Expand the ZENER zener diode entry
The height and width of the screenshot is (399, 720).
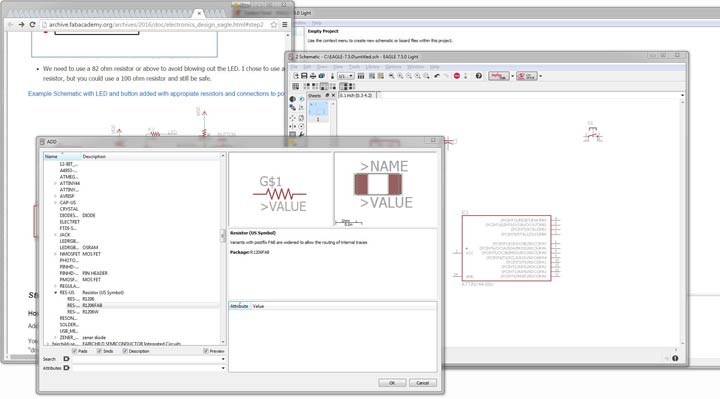click(x=56, y=337)
